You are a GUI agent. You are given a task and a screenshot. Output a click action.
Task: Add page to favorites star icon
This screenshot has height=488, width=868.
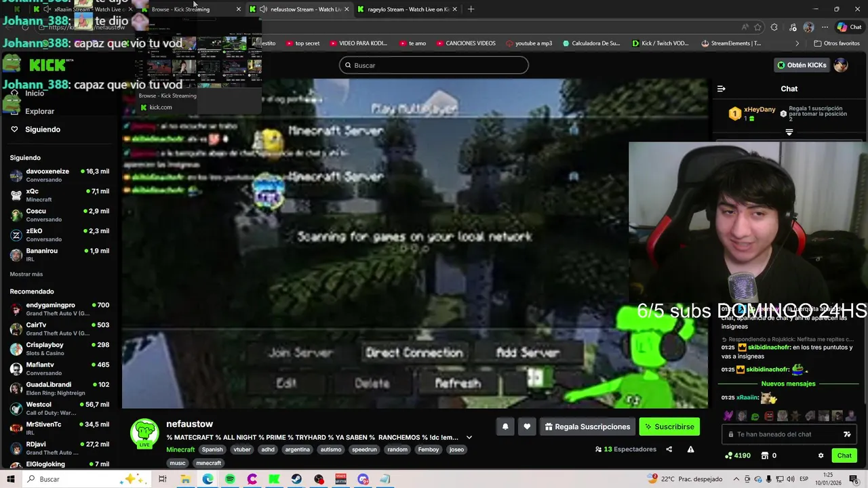(757, 27)
